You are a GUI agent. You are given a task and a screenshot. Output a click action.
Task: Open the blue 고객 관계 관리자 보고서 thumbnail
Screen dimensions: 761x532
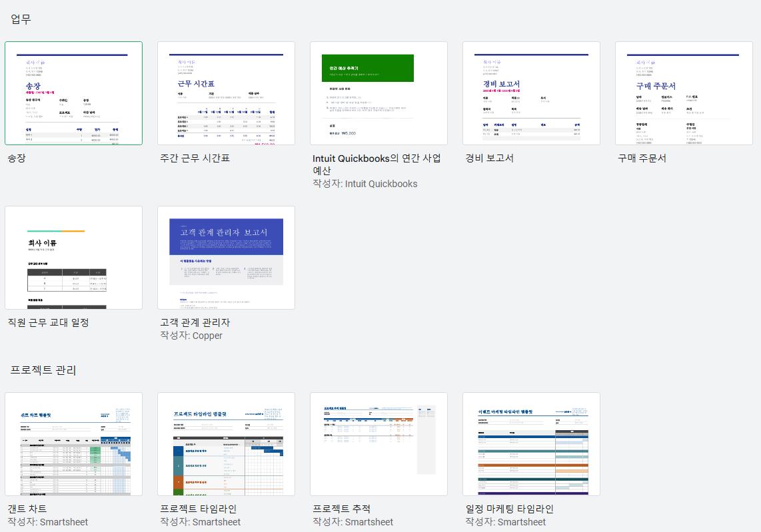[x=226, y=258]
